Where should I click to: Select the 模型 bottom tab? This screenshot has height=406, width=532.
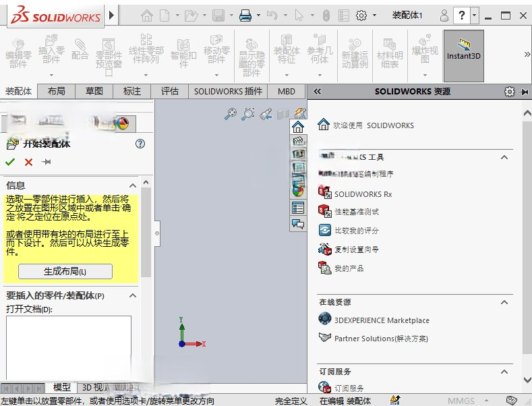[62, 387]
